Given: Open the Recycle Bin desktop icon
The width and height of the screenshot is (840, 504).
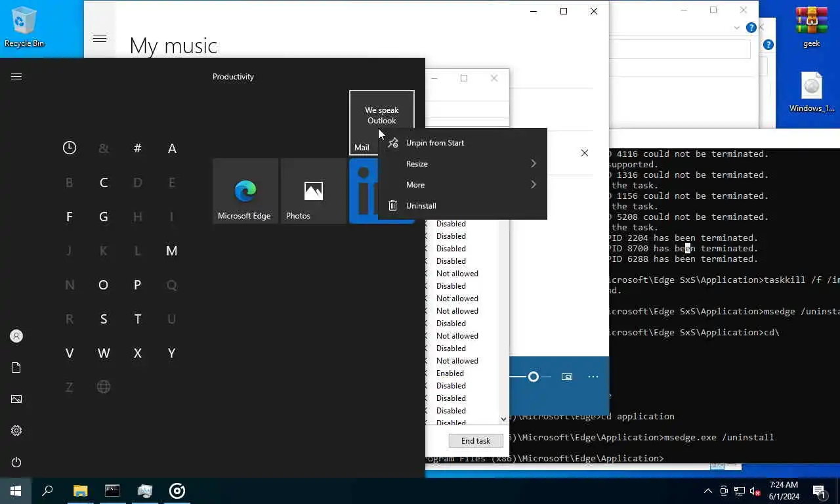Looking at the screenshot, I should (24, 26).
